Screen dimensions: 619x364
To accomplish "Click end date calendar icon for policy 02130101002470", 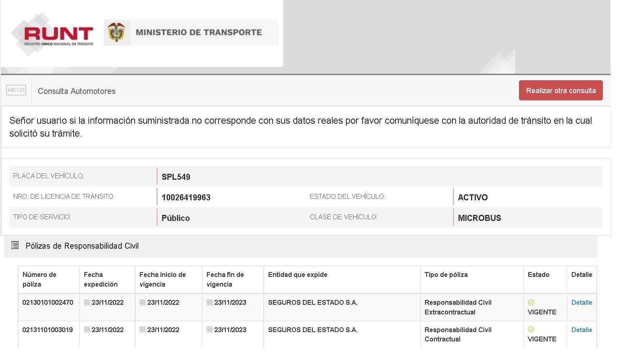I will 209,303.
